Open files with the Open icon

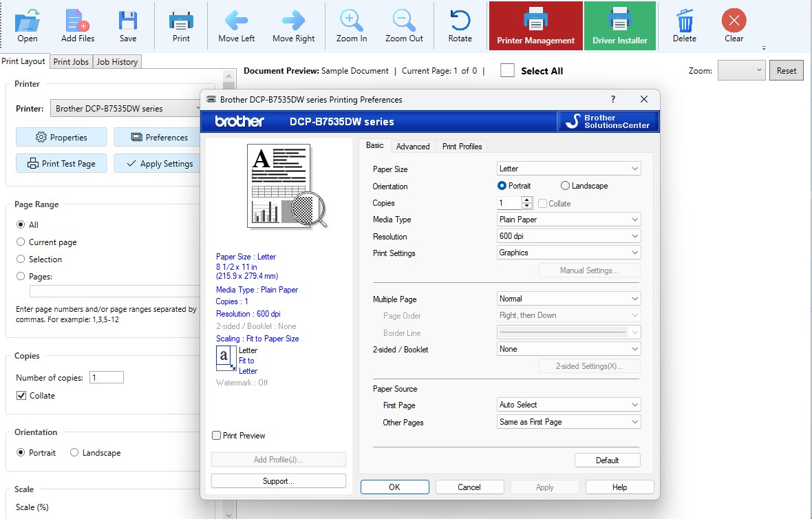(x=27, y=25)
